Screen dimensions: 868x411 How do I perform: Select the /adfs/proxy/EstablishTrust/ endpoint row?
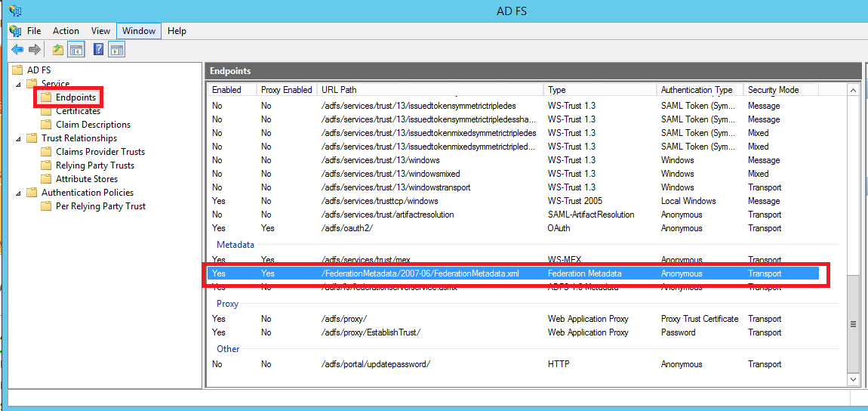(x=513, y=332)
